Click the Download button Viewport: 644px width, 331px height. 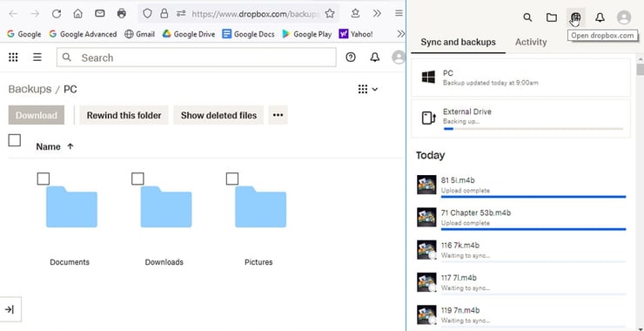click(37, 115)
